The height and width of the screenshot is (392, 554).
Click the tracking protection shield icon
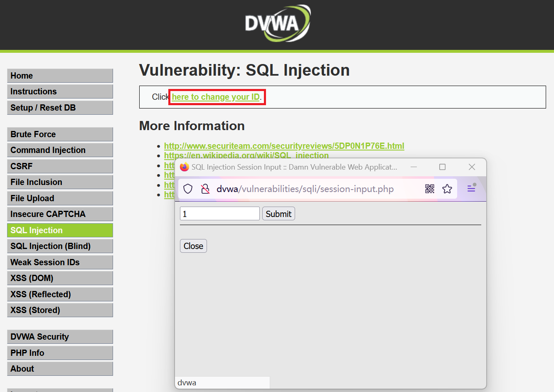pyautogui.click(x=188, y=189)
